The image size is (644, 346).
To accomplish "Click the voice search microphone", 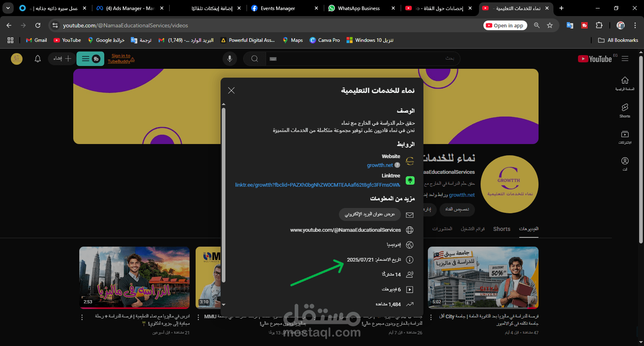I will [230, 59].
